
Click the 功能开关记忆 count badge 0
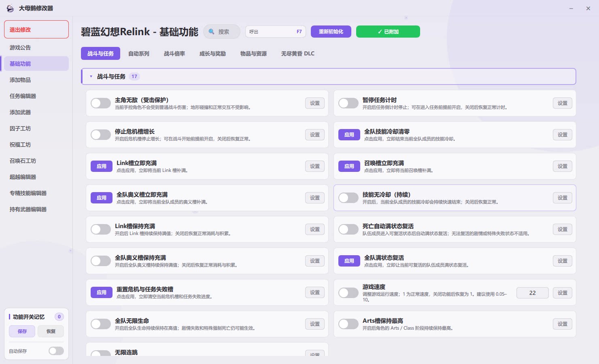[x=59, y=317]
